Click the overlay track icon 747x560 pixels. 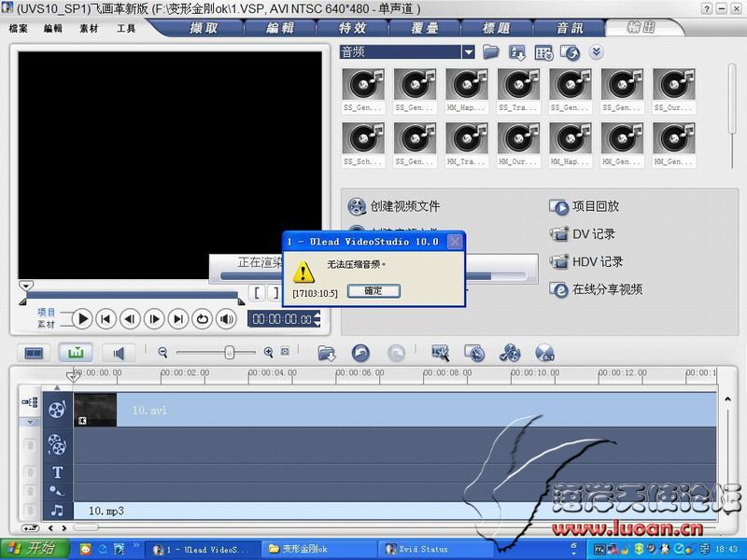point(57,445)
